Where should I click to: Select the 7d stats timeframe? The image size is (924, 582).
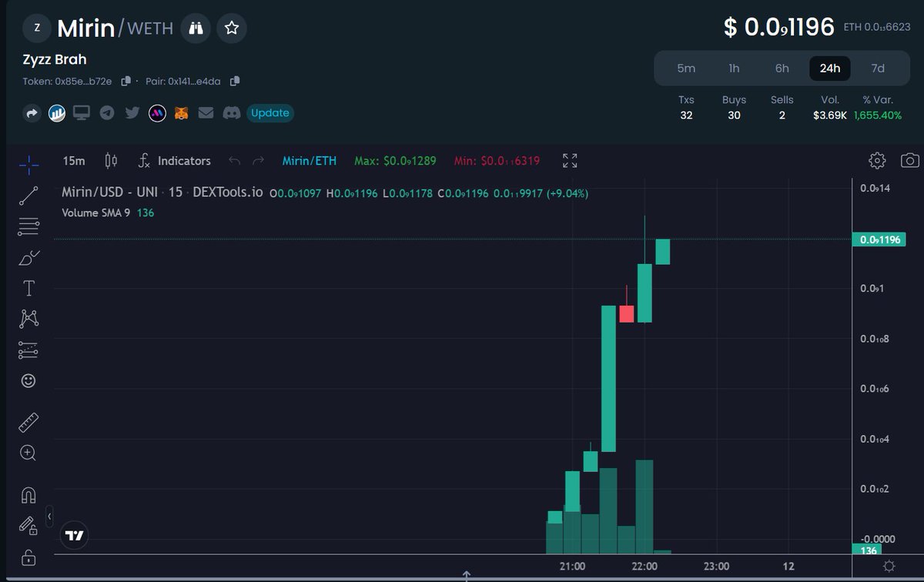point(878,69)
